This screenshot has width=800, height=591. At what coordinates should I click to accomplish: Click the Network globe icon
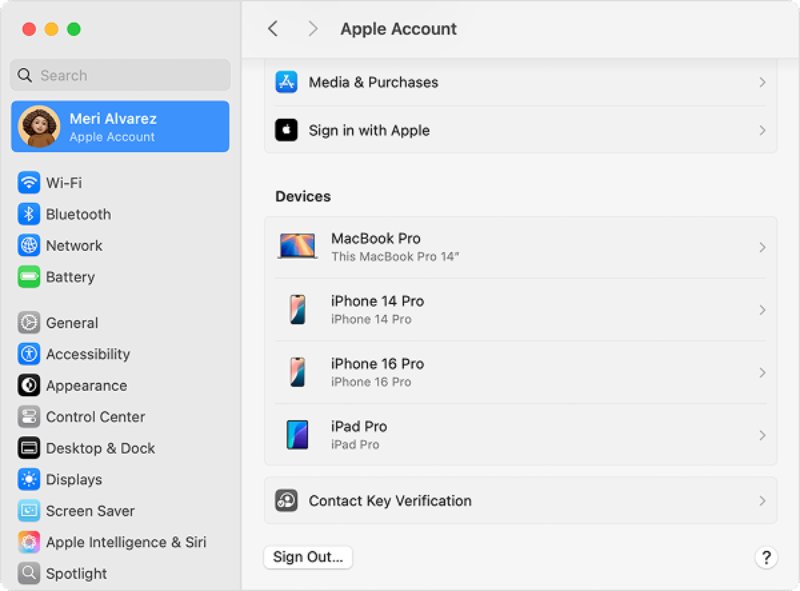point(31,245)
